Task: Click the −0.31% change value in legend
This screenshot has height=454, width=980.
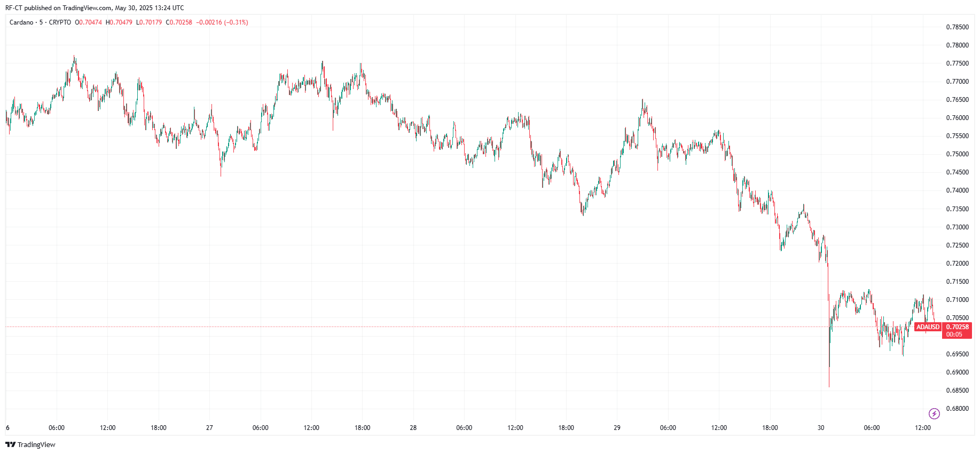Action: click(236, 22)
